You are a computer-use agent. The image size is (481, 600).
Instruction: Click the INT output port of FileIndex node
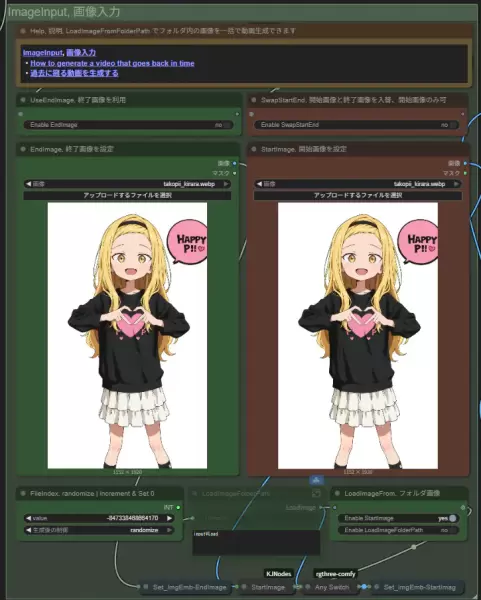click(x=178, y=508)
